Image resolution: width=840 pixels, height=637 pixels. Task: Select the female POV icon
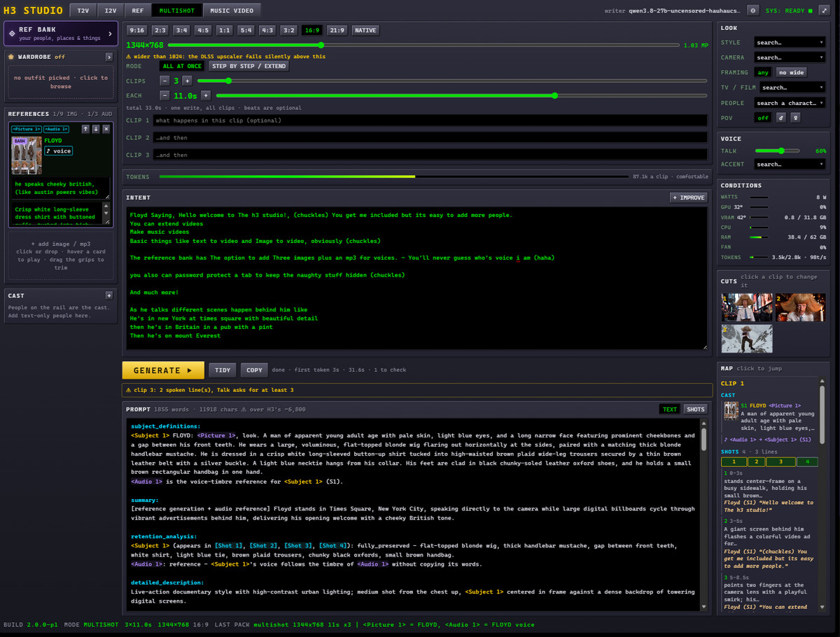tap(795, 118)
